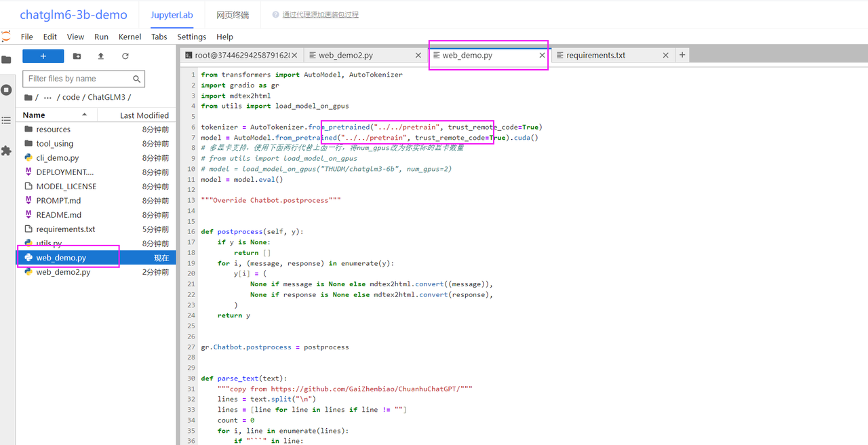This screenshot has height=445, width=868.
Task: Click line number 27 in editor gutter
Action: coord(191,347)
